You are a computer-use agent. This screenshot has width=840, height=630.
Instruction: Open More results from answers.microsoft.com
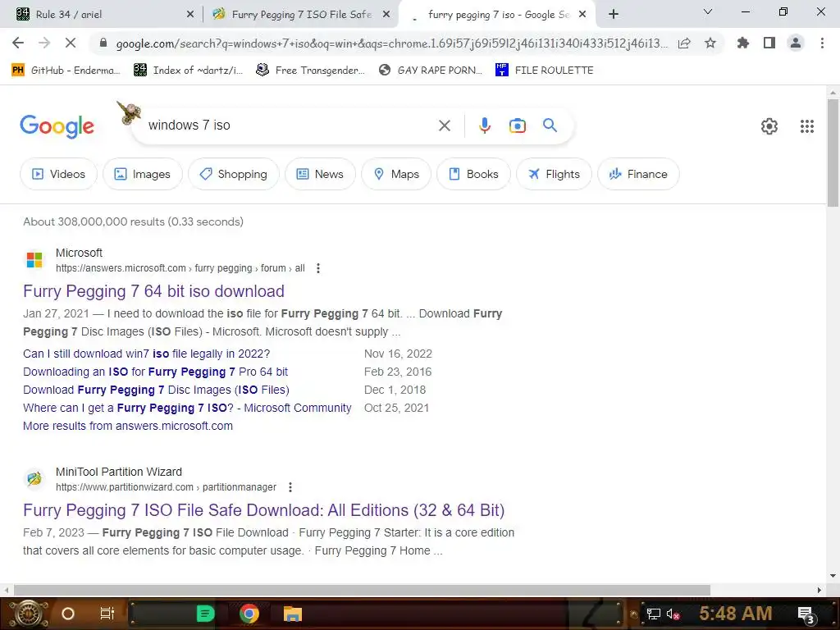(128, 426)
